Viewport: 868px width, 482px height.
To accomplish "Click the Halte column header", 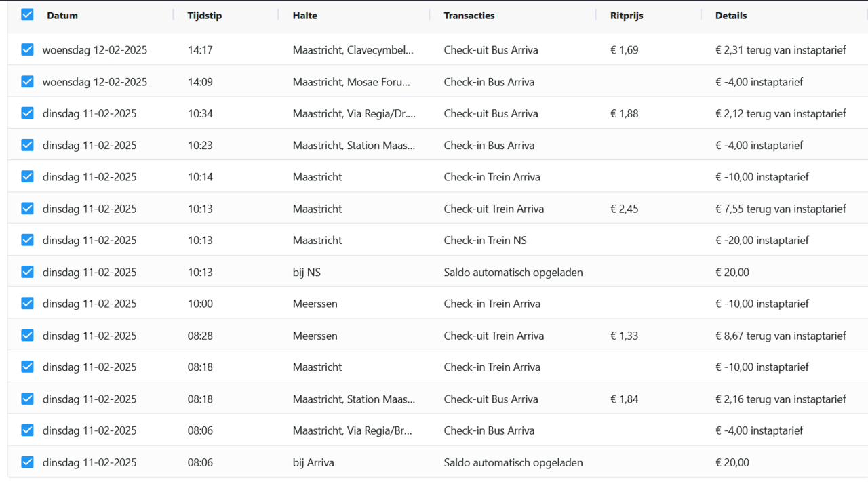I will [x=304, y=15].
